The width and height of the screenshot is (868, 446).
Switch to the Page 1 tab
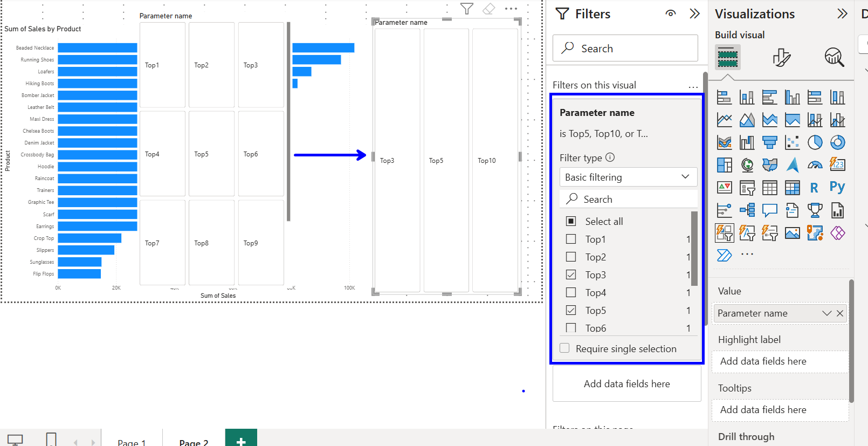[x=132, y=441]
